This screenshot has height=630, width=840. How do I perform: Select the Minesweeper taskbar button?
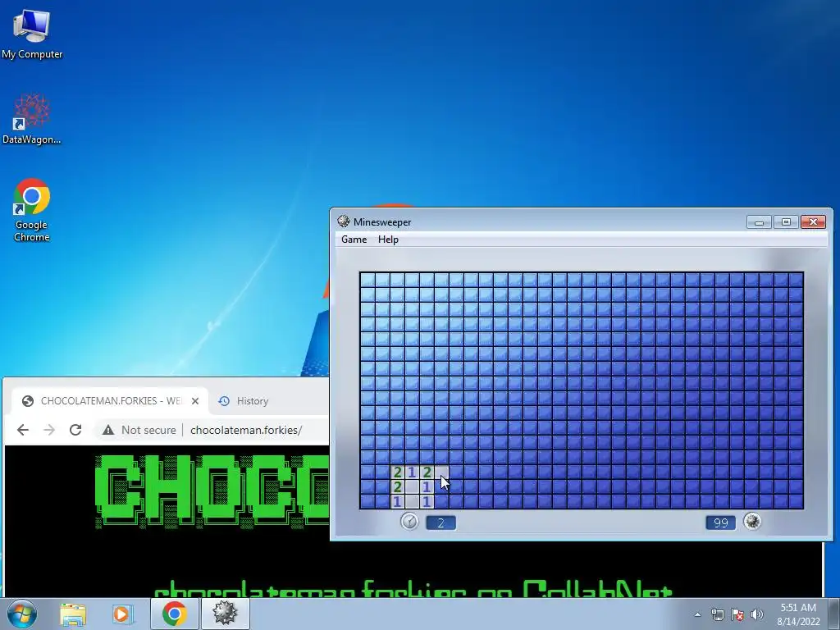coord(225,614)
